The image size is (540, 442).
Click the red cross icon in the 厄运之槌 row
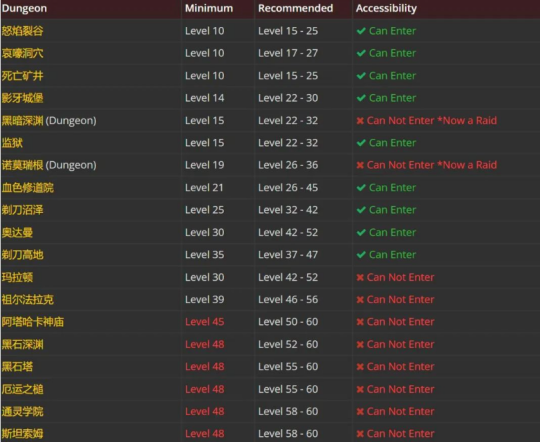[360, 389]
